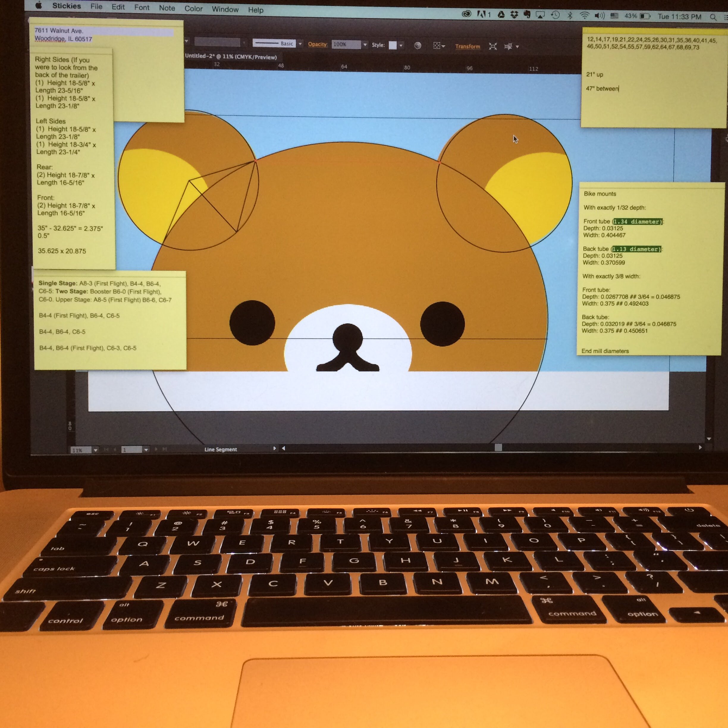Click the orange Opacity label link
Image resolution: width=728 pixels, height=728 pixels.
317,44
